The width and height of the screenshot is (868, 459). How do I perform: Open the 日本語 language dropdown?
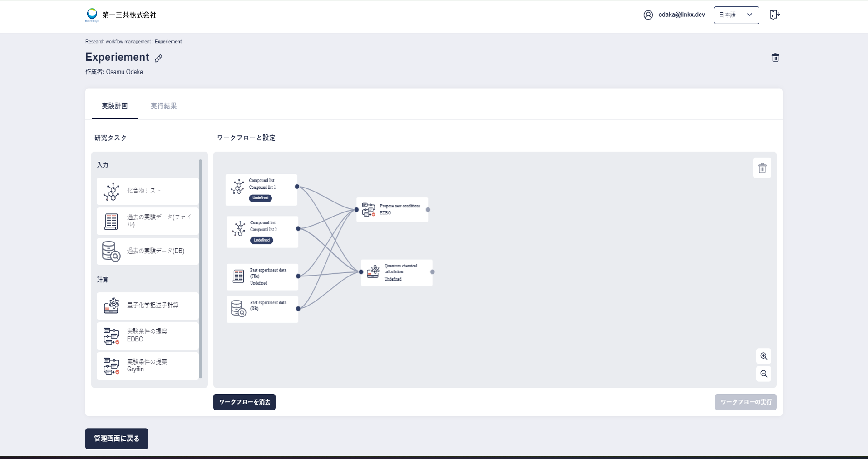coord(736,15)
